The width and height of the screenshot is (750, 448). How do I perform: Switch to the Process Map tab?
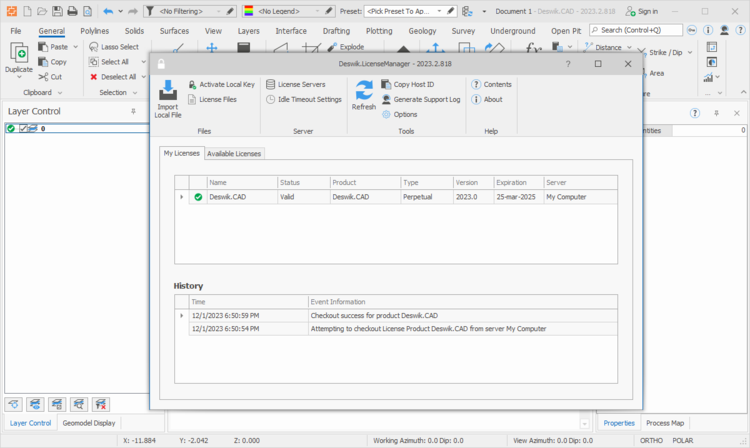[x=665, y=423]
